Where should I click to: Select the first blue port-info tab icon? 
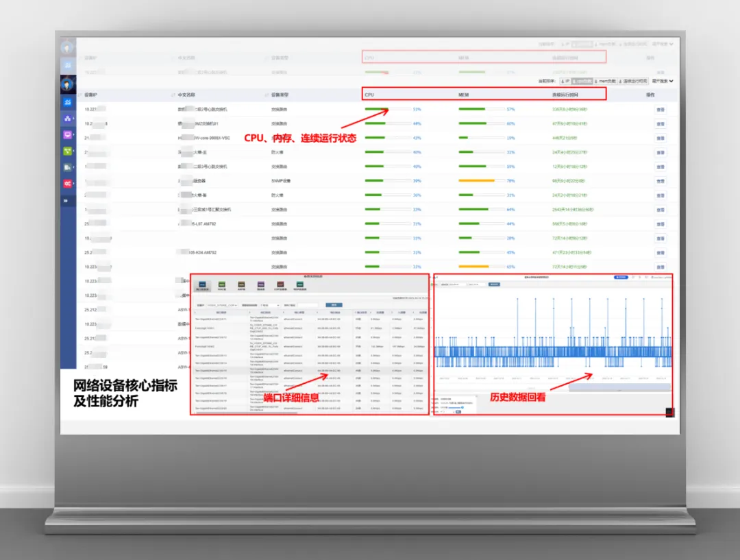(x=202, y=286)
